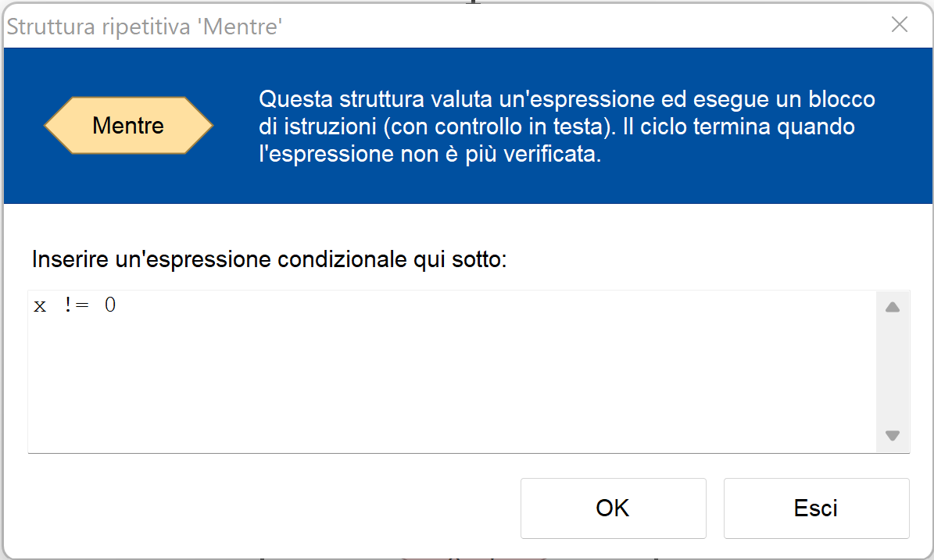934x560 pixels.
Task: Click the scrollbar track between the arrows
Action: (x=893, y=371)
